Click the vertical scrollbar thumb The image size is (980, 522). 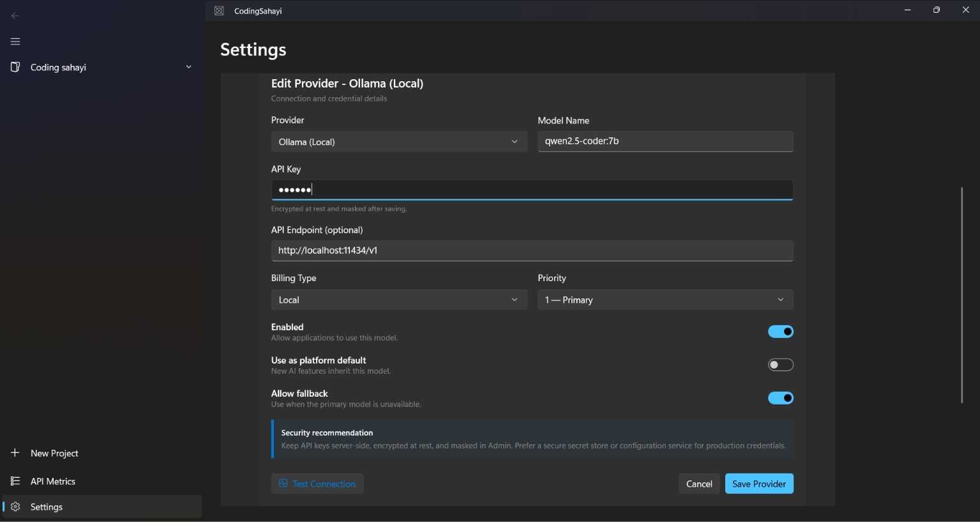tap(961, 295)
